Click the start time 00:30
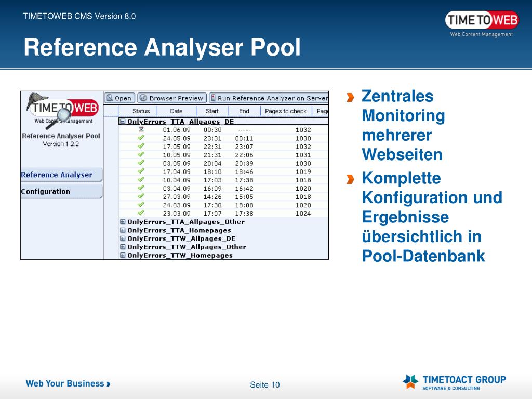The width and height of the screenshot is (532, 399). 212,130
